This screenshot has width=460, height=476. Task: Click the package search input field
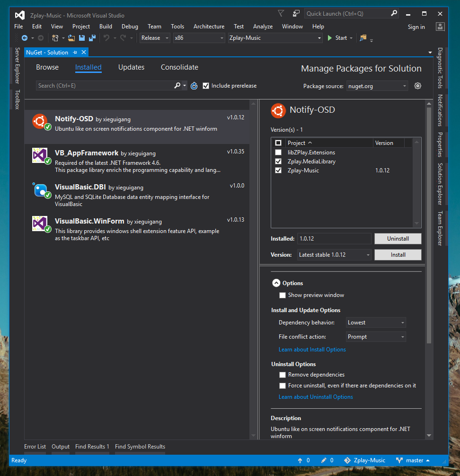click(x=105, y=86)
